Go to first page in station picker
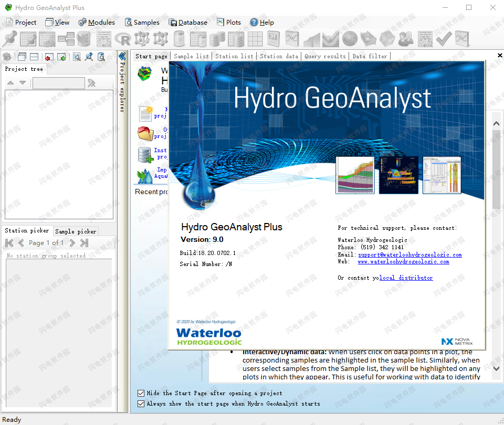Screen dimensions: 504x425 click(9, 243)
